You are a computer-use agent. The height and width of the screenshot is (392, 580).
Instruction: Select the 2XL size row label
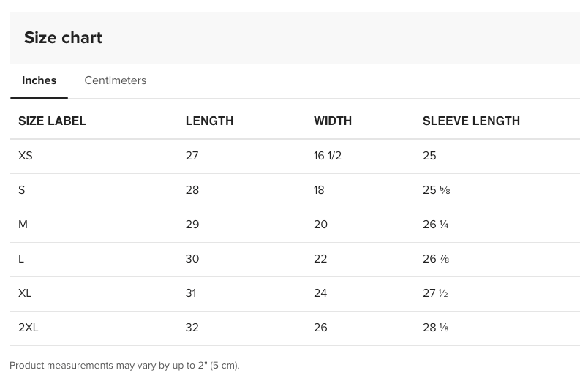pos(29,328)
